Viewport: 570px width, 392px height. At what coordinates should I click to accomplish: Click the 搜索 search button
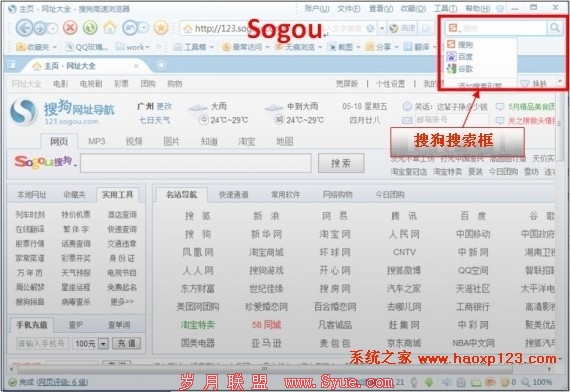341,163
